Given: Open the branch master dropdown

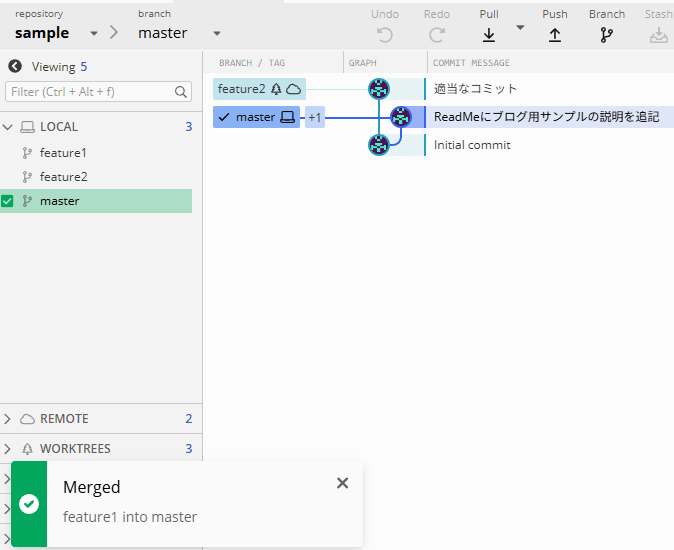Looking at the screenshot, I should [x=217, y=33].
